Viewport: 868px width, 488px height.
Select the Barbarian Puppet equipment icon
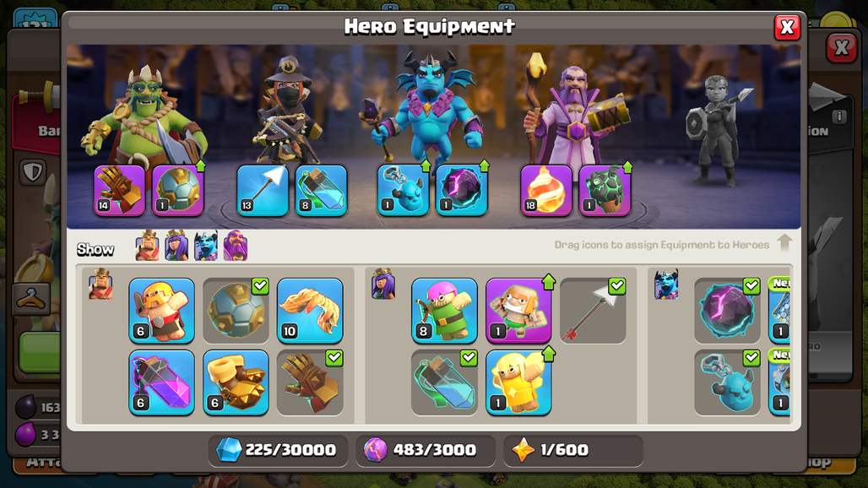(x=161, y=311)
